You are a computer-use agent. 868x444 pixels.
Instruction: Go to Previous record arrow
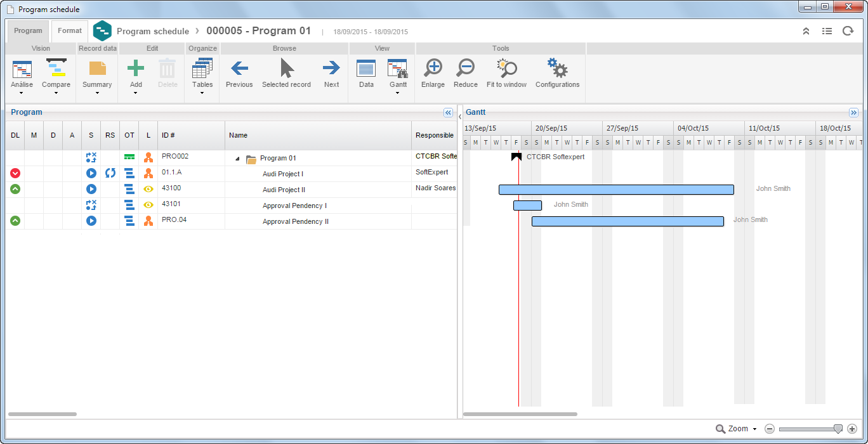239,69
